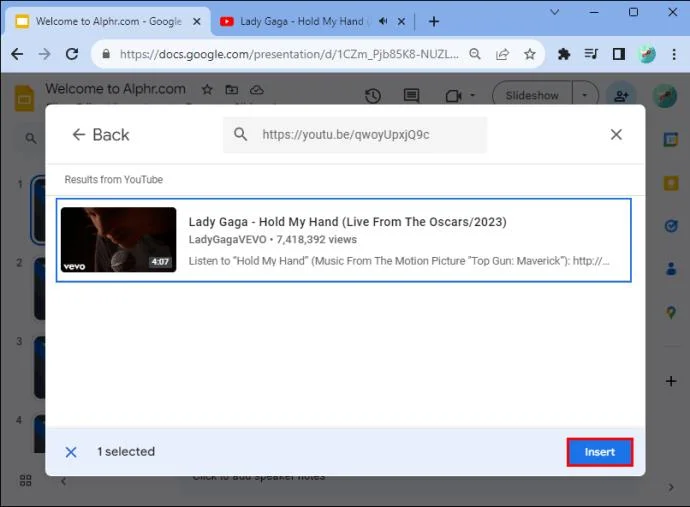Mute the Lady Gaga tab audio icon
The width and height of the screenshot is (690, 507).
coord(383,21)
